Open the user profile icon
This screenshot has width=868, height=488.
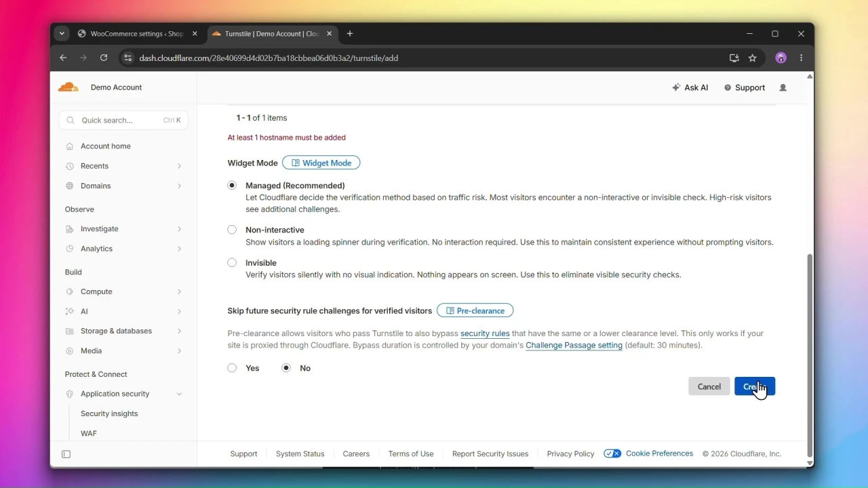coord(783,87)
